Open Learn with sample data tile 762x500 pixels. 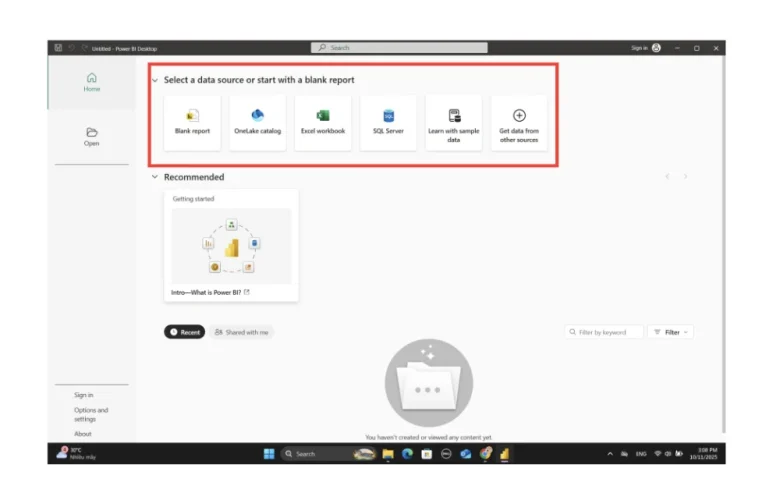click(453, 123)
